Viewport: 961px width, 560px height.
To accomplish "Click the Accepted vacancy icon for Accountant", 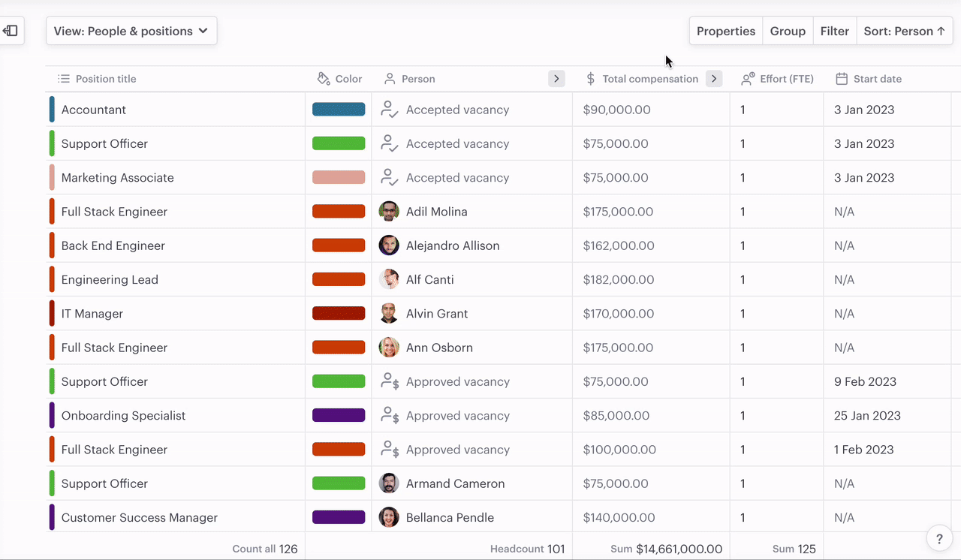I will click(389, 110).
